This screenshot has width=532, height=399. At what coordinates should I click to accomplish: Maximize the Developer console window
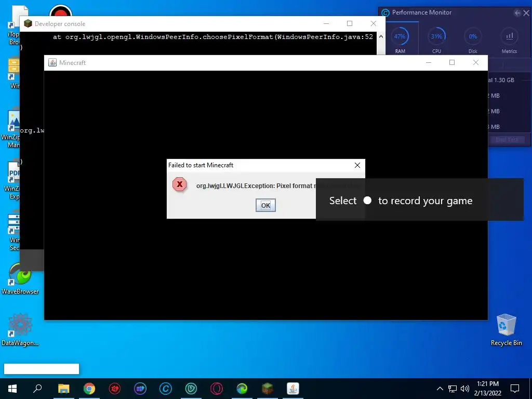[x=350, y=23]
